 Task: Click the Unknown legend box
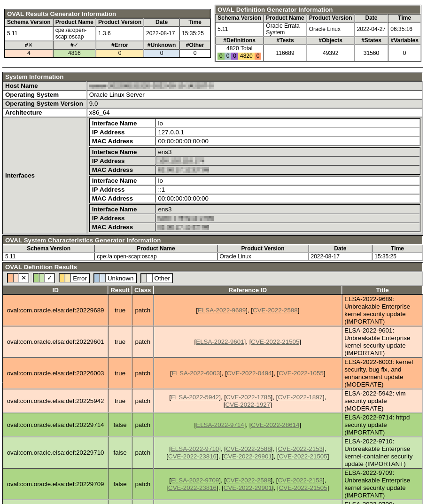pyautogui.click(x=115, y=279)
